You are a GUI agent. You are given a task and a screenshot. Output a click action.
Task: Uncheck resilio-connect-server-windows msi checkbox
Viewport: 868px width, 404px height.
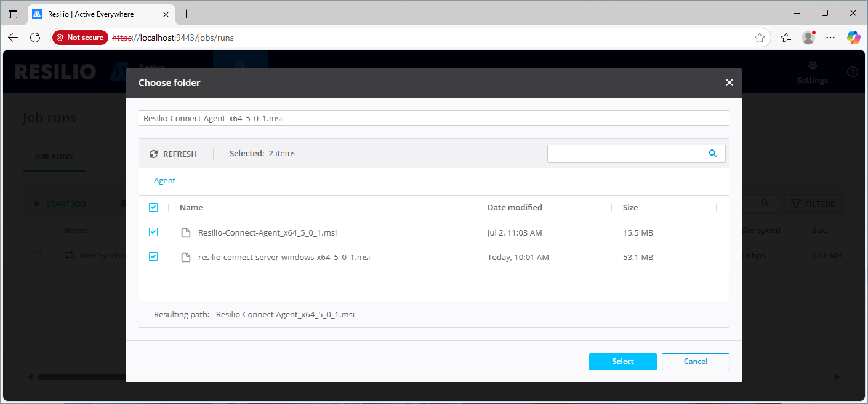(153, 257)
